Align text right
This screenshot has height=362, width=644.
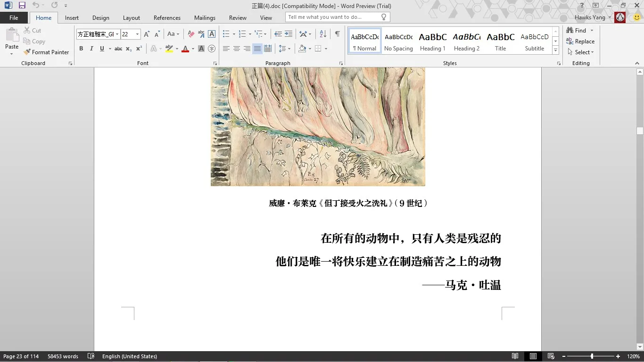[247, 49]
